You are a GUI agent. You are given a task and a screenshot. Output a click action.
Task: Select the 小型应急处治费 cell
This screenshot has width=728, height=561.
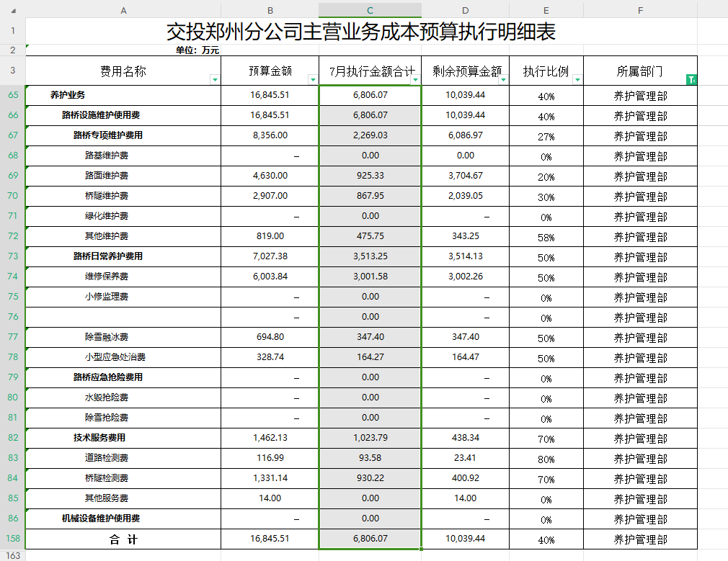[123, 357]
